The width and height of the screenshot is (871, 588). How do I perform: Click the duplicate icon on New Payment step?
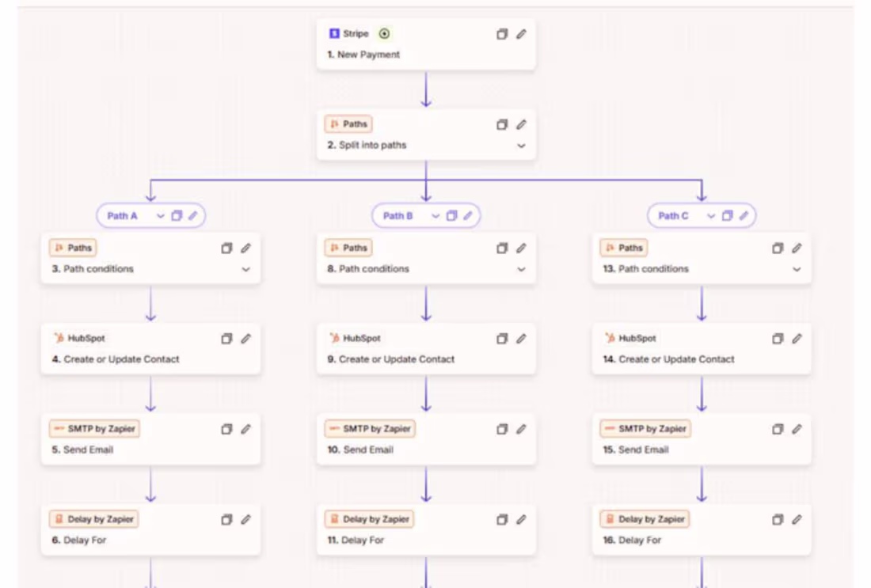coord(502,34)
